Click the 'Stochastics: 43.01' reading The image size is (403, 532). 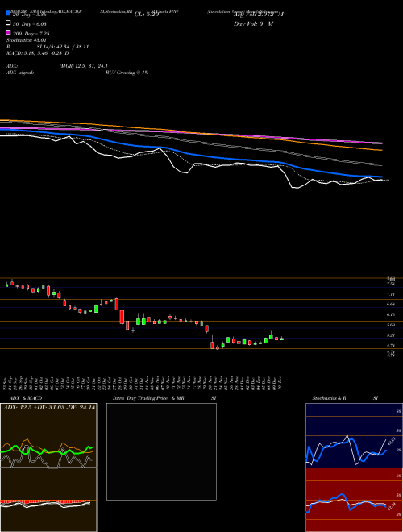(x=27, y=40)
